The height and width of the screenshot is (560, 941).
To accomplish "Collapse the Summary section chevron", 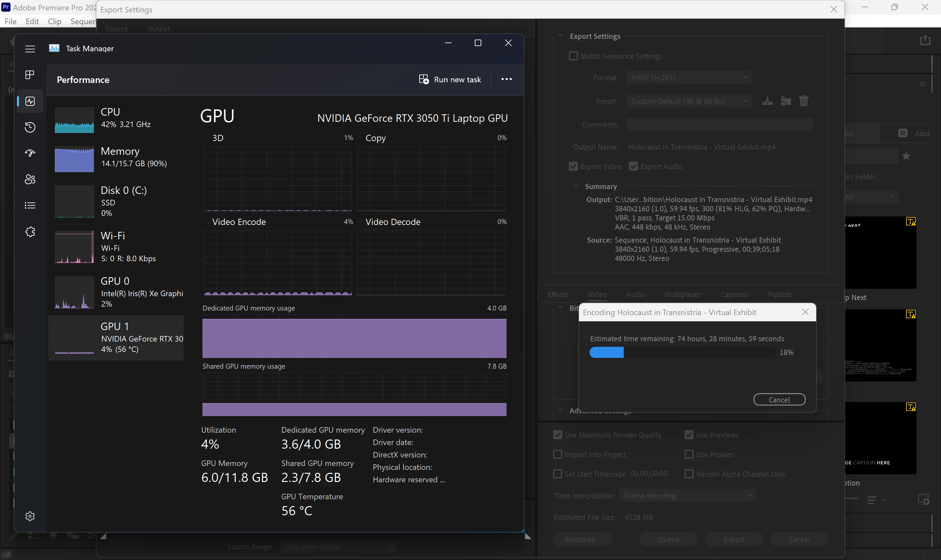I will [x=575, y=186].
